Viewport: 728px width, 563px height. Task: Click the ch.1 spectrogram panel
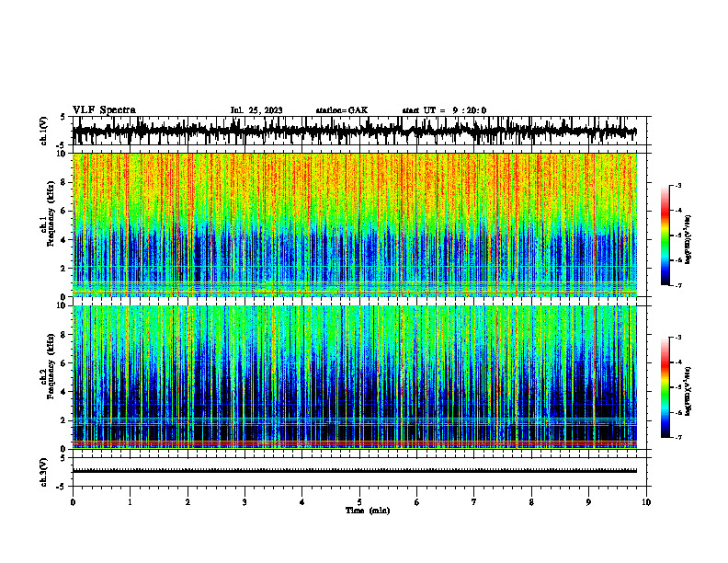pos(355,224)
